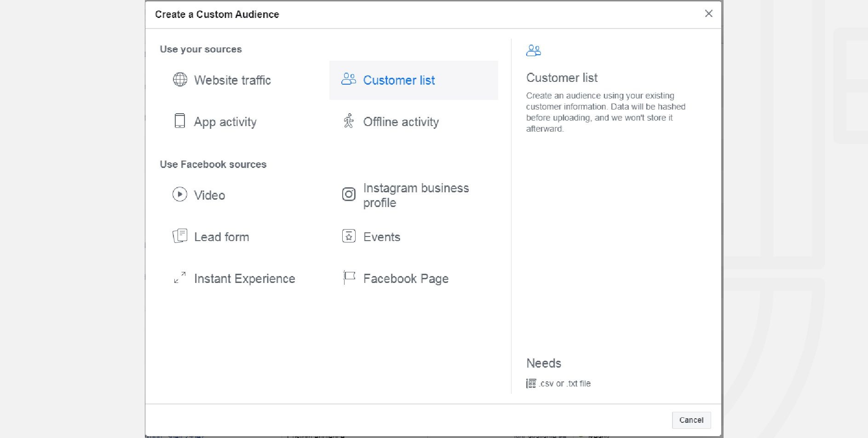Viewport: 868px width, 438px height.
Task: Click the Instant Experience expand arrows icon
Action: pos(180,277)
